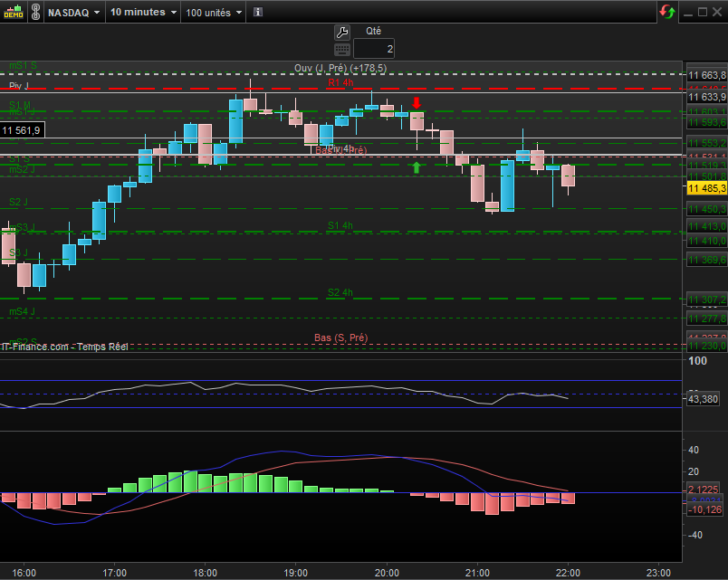Image resolution: width=728 pixels, height=580 pixels.
Task: Click the 11 230,0 price axis label
Action: coord(707,346)
